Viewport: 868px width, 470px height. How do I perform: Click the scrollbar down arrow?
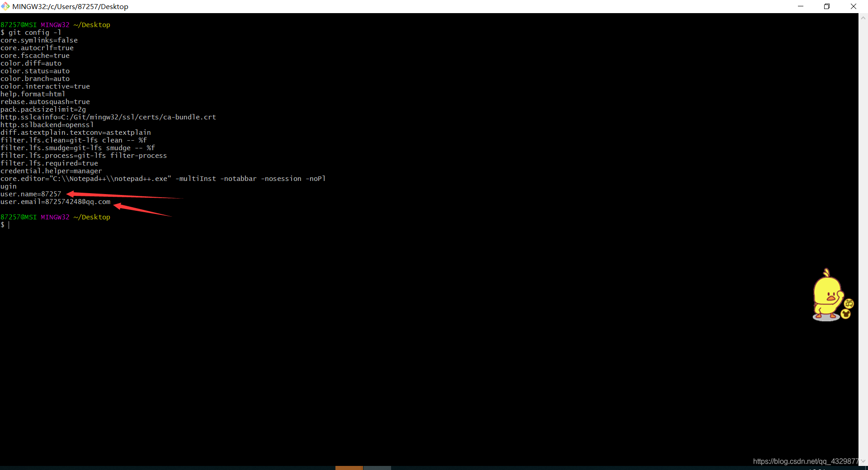click(863, 461)
